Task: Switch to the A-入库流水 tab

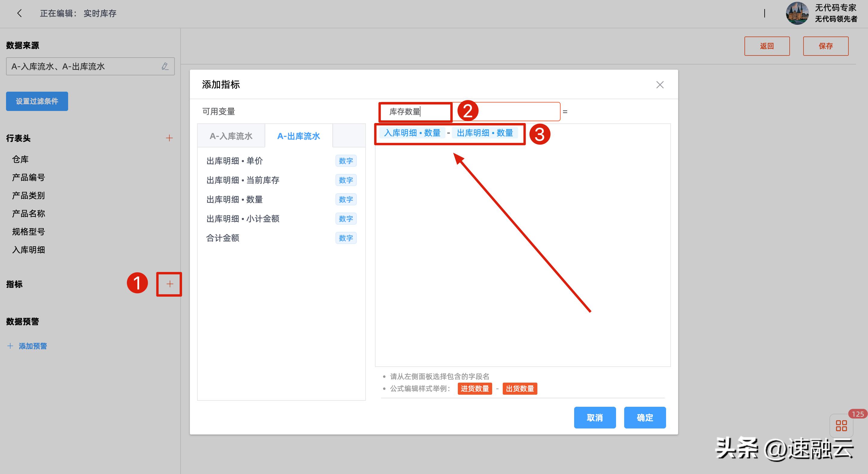Action: point(231,136)
